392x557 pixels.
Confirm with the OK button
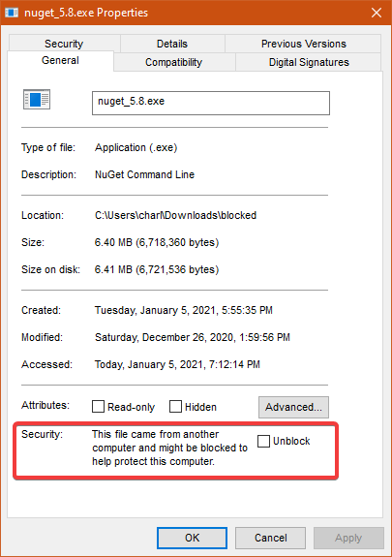pos(192,538)
